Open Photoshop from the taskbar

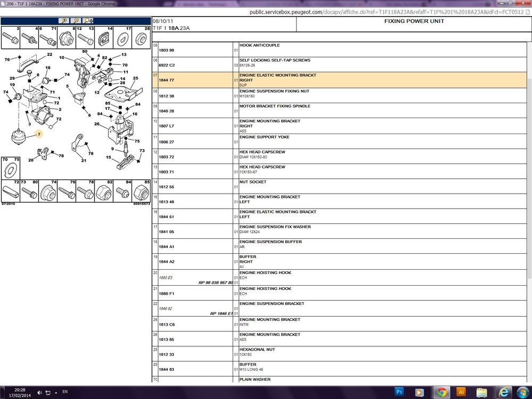point(400,392)
